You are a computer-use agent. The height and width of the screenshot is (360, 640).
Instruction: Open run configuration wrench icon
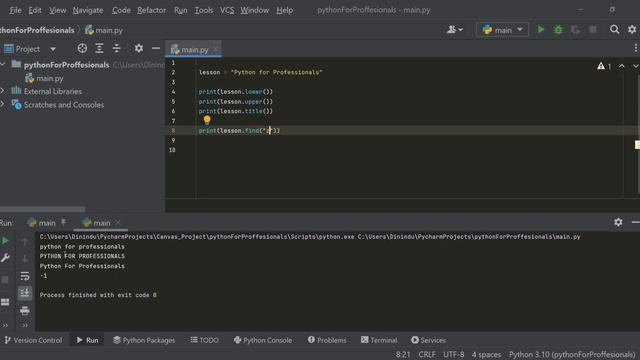5,258
